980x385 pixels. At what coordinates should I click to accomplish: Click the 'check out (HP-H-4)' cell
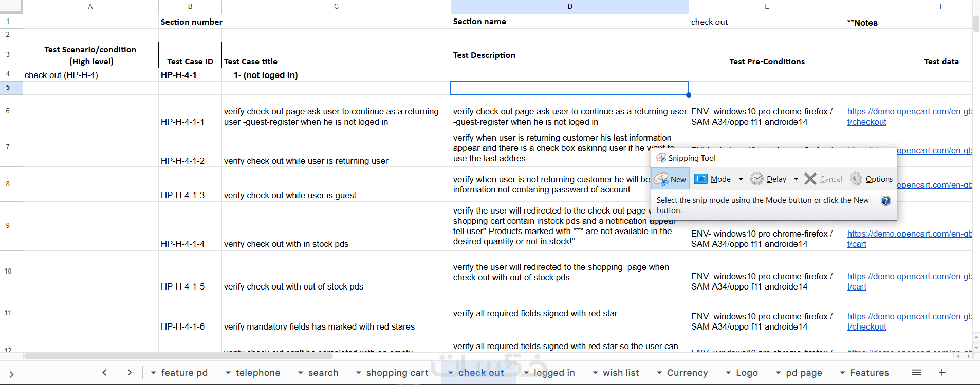point(90,75)
